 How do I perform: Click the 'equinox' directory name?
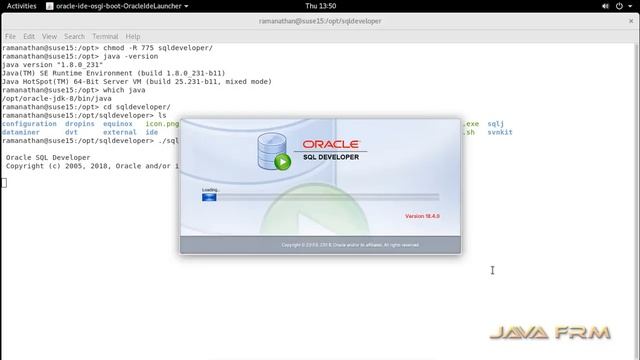point(118,124)
